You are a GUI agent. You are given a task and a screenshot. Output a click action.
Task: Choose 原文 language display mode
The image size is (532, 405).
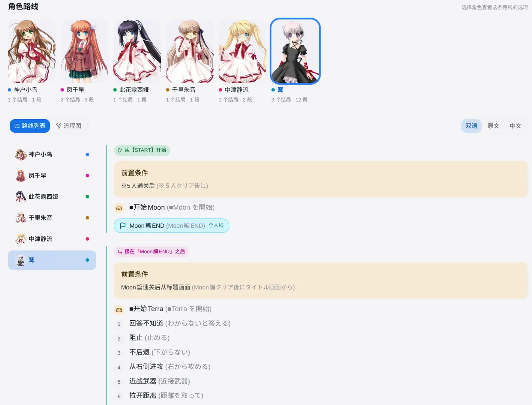(x=493, y=126)
